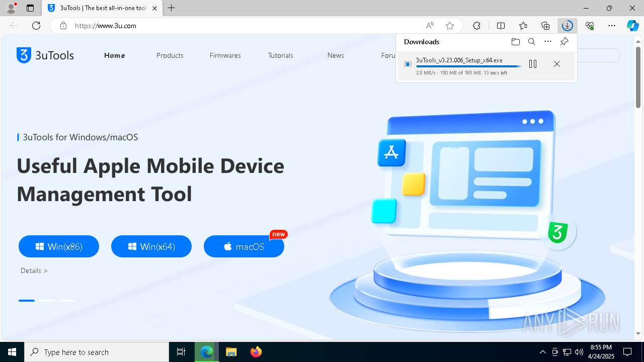Viewport: 644px width, 362px height.
Task: Click the page scrollbar down arrow
Action: pos(638,333)
